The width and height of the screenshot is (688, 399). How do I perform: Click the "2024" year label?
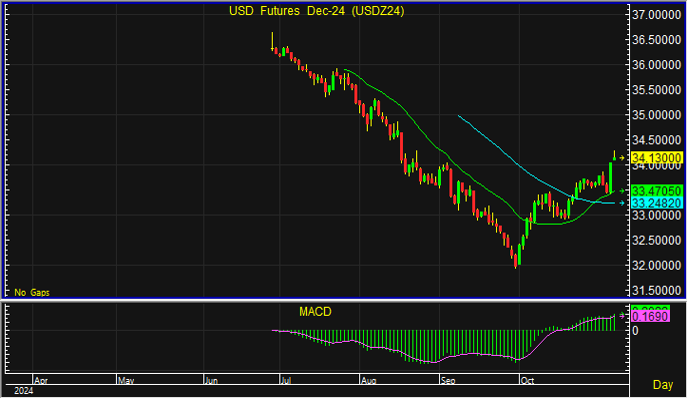point(24,391)
